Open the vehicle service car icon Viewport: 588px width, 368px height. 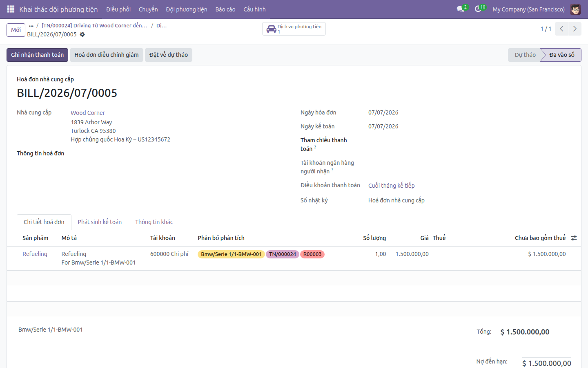[x=271, y=29]
